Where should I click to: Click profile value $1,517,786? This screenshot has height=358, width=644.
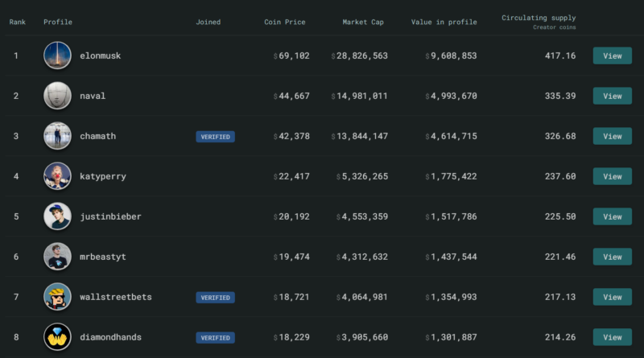pyautogui.click(x=451, y=216)
